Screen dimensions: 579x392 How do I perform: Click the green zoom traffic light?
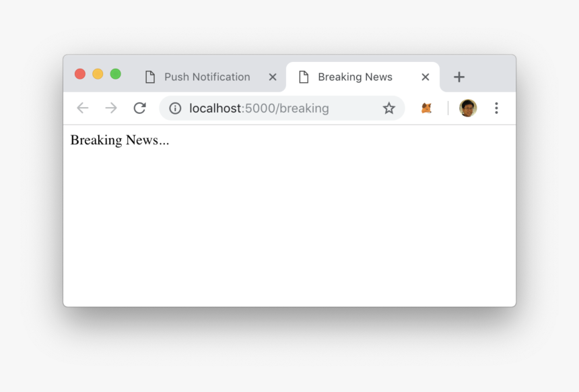[x=116, y=73]
